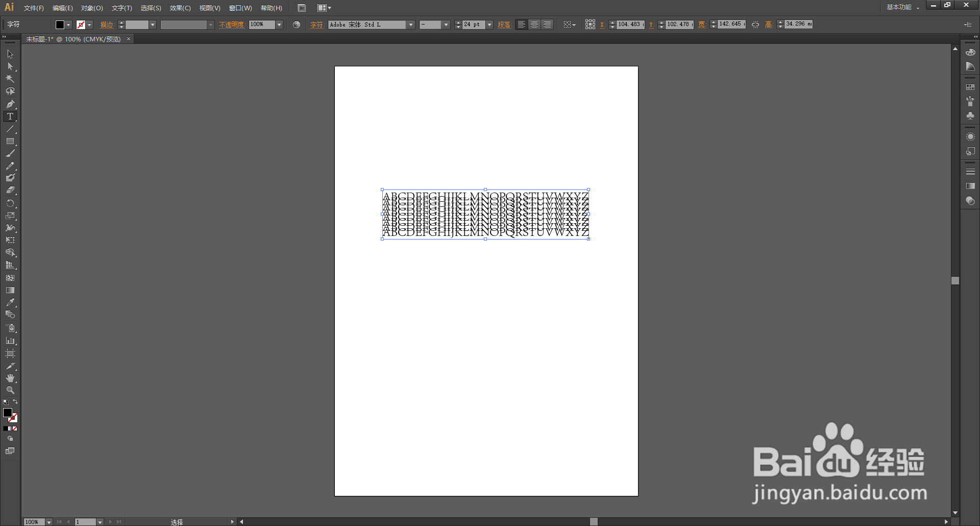Open the opacity 100% dropdown
Image resolution: width=980 pixels, height=526 pixels.
[279, 25]
